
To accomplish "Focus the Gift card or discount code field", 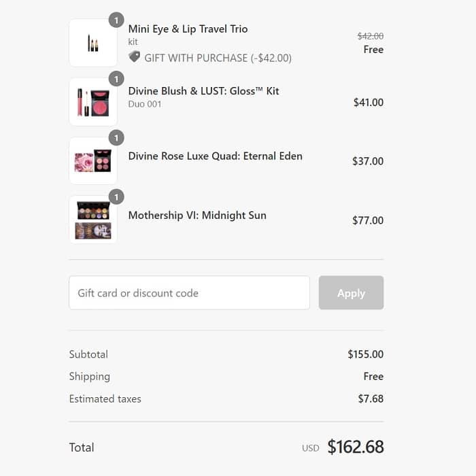I will [x=189, y=293].
